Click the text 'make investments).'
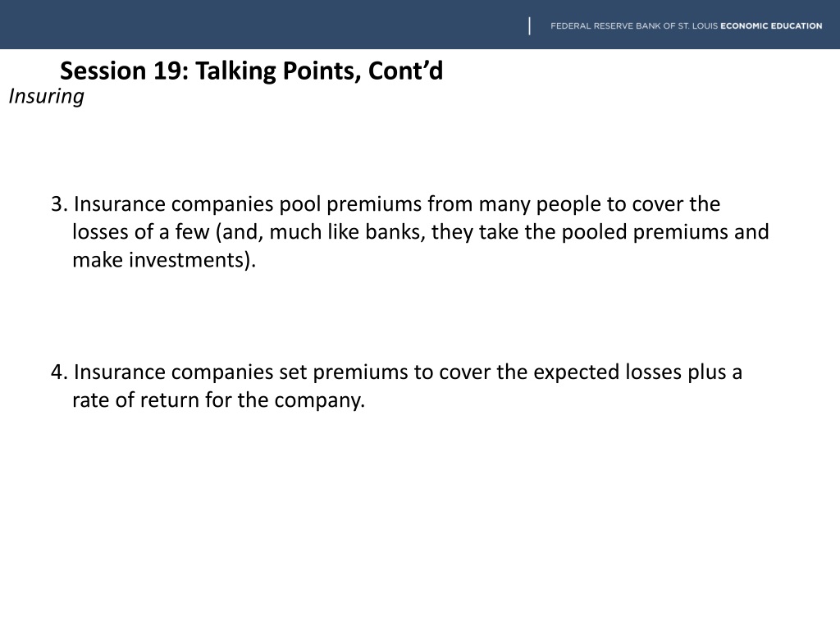The image size is (840, 630). (x=164, y=260)
